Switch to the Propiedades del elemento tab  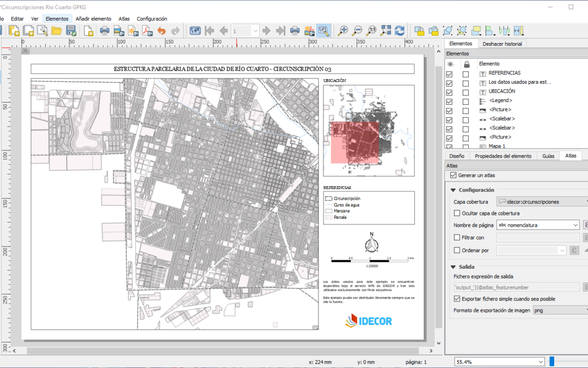point(503,156)
